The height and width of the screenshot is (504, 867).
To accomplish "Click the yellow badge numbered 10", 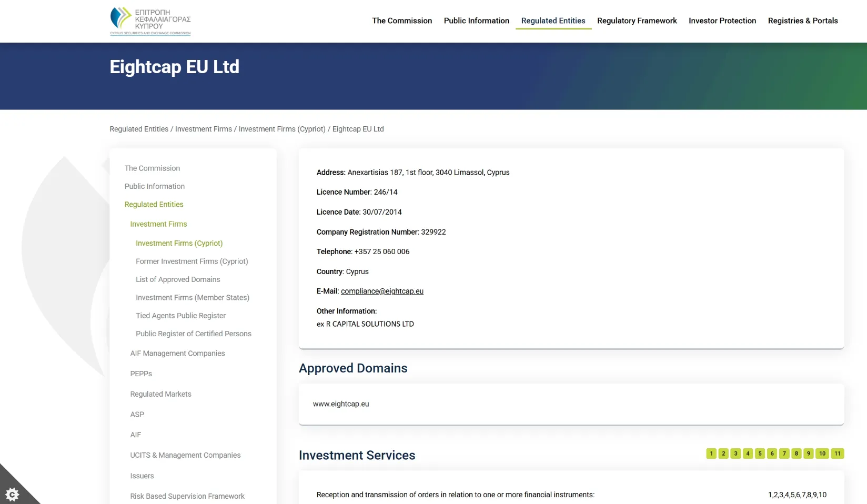I will 822,453.
